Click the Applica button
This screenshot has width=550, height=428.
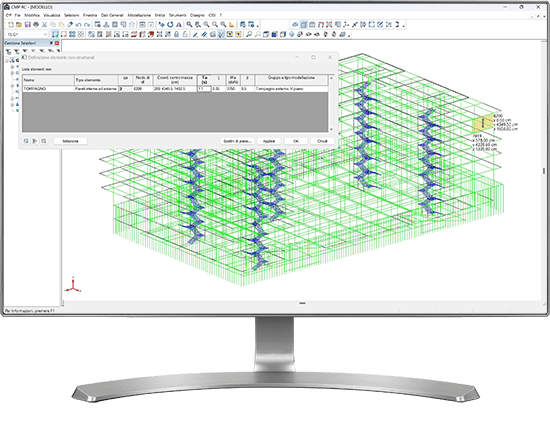pos(269,141)
